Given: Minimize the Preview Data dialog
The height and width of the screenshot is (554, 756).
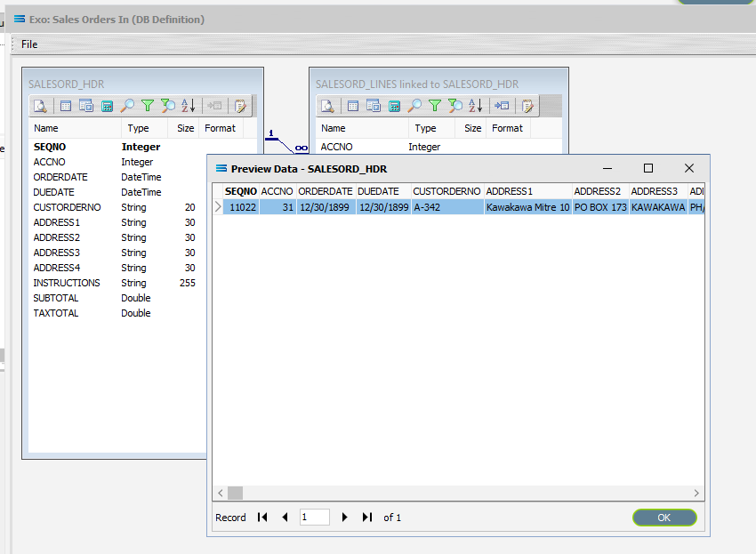Looking at the screenshot, I should point(607,168).
